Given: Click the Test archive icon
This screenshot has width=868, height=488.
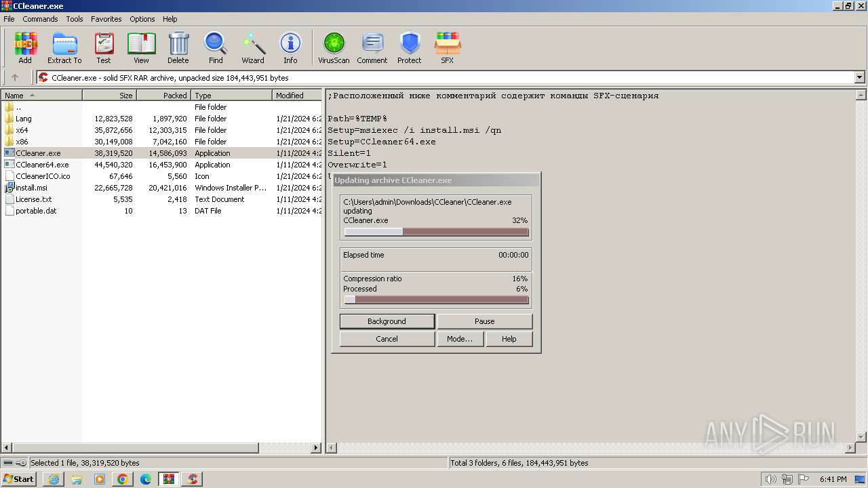Looking at the screenshot, I should tap(104, 47).
